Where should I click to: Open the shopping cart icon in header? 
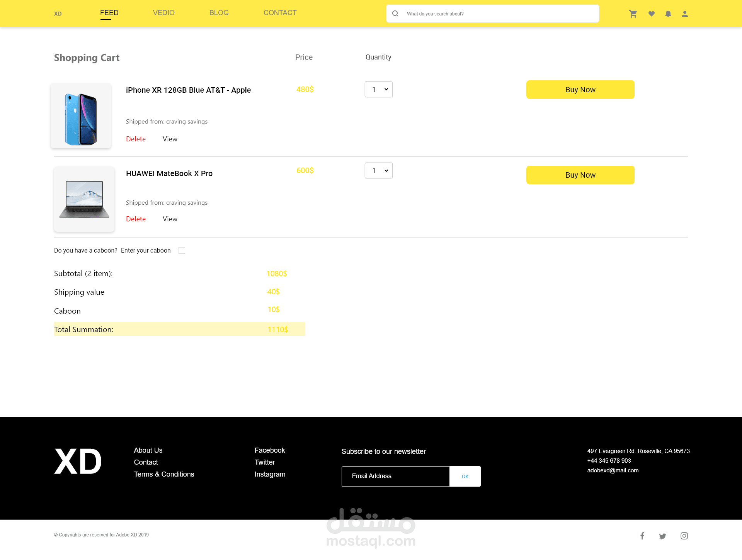633,14
